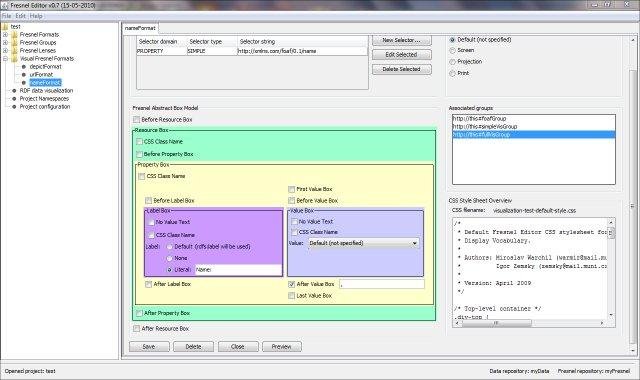Uncheck the After Value Box checkbox
Screen dimensions: 640x380
point(291,284)
